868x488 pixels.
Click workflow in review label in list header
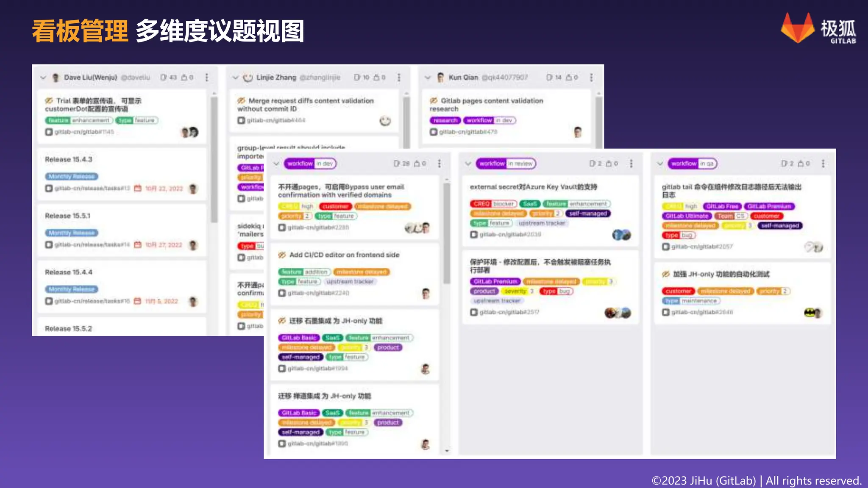(506, 164)
